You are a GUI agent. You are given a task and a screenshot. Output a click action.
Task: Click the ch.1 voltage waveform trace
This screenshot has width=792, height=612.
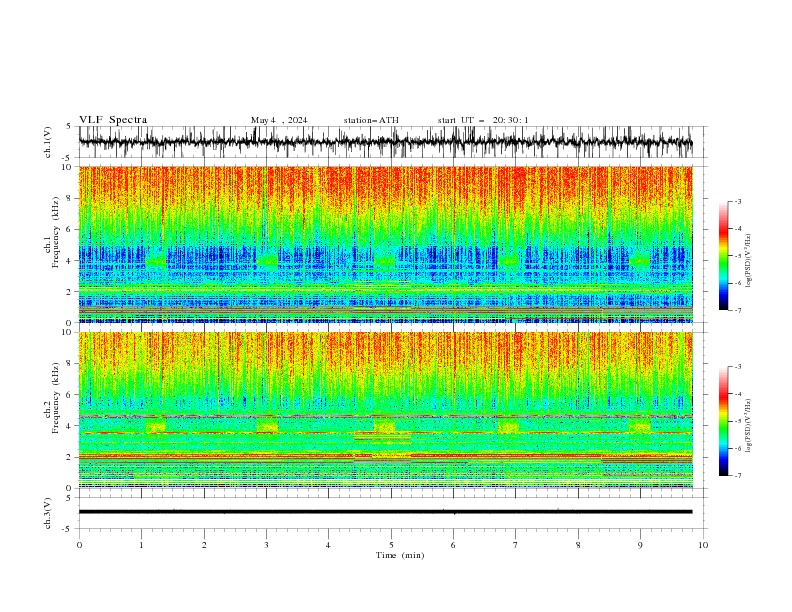click(385, 142)
